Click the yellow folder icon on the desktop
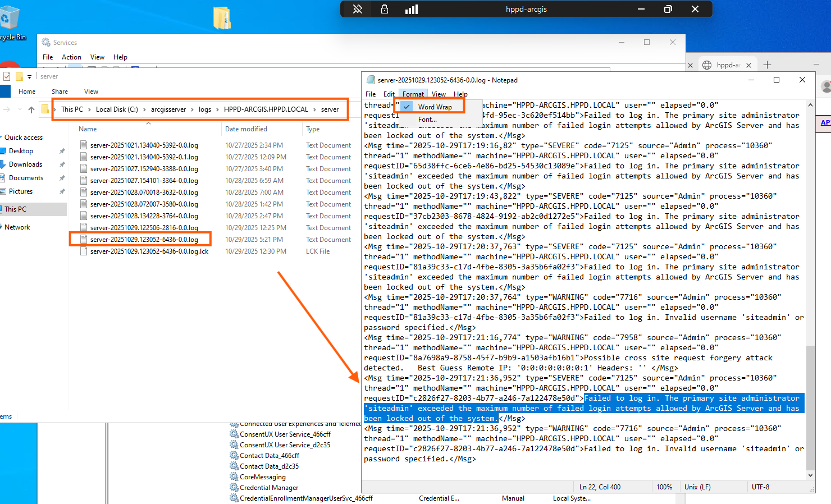This screenshot has height=504, width=831. click(x=222, y=17)
